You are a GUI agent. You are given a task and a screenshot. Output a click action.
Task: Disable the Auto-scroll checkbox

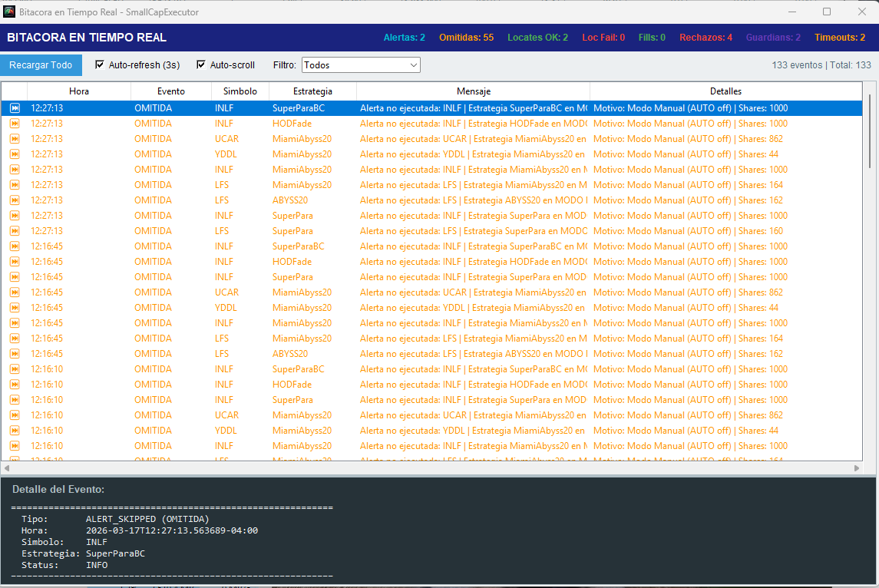201,65
